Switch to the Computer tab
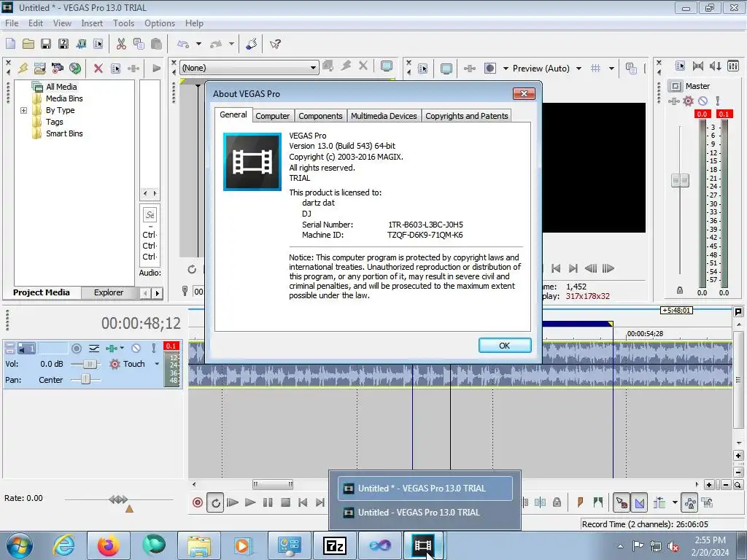747x560 pixels. pyautogui.click(x=273, y=116)
